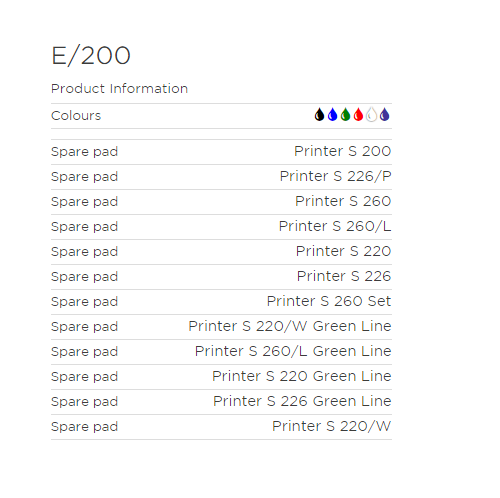500x498 pixels.
Task: Select the black ink colour drop
Action: (319, 115)
